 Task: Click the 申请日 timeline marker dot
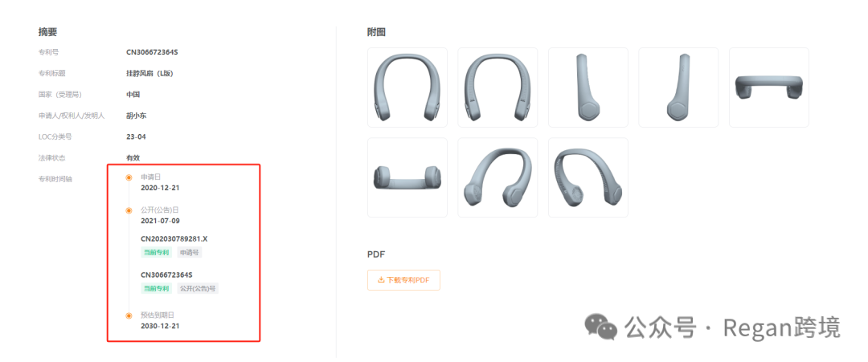[x=129, y=177]
